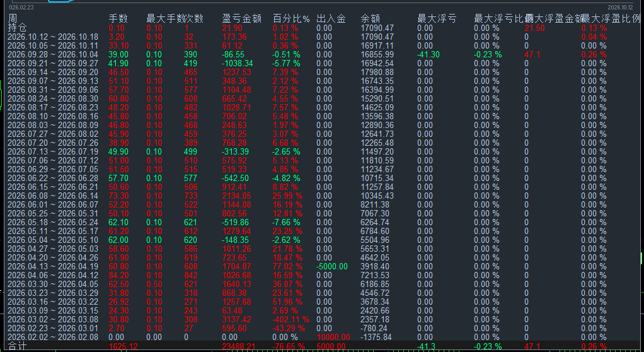The image size is (644, 352).
Task: Select week row 2026.05.11 ~ 2026.05.17
Action: (x=53, y=232)
